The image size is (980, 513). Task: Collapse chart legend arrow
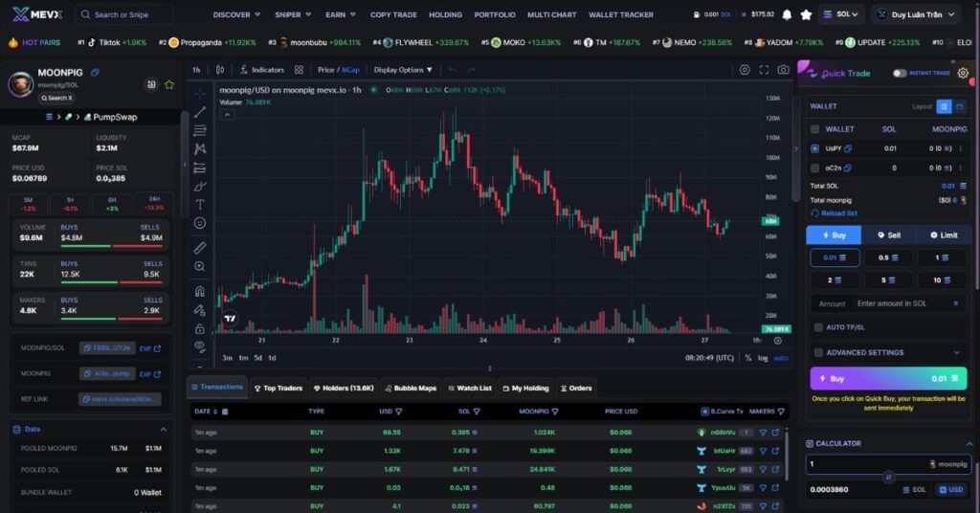tap(227, 114)
